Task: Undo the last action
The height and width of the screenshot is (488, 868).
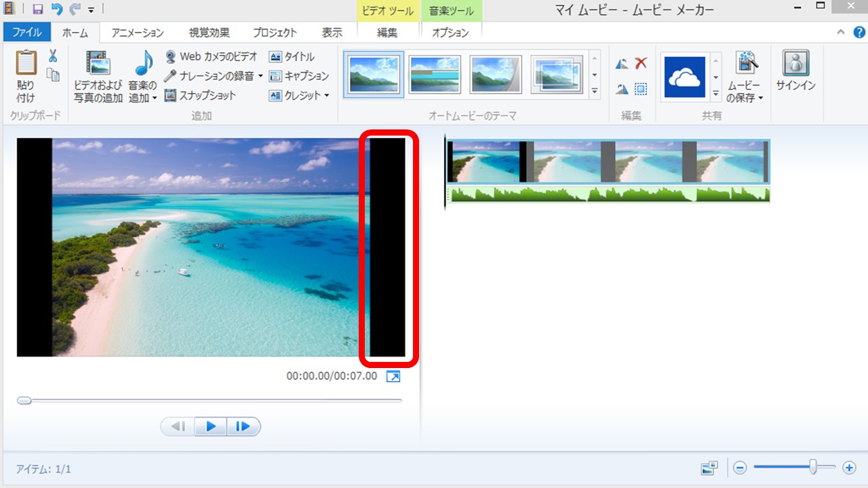Action: click(x=57, y=9)
